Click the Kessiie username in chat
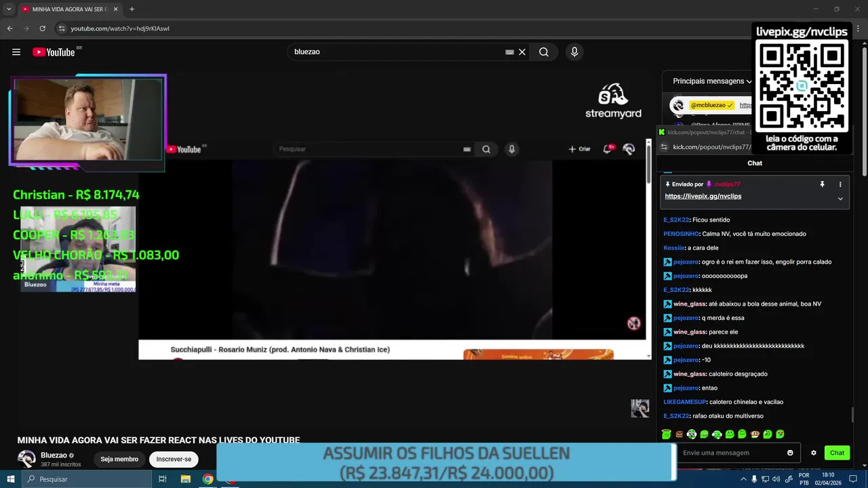The width and height of the screenshot is (868, 488). click(674, 248)
